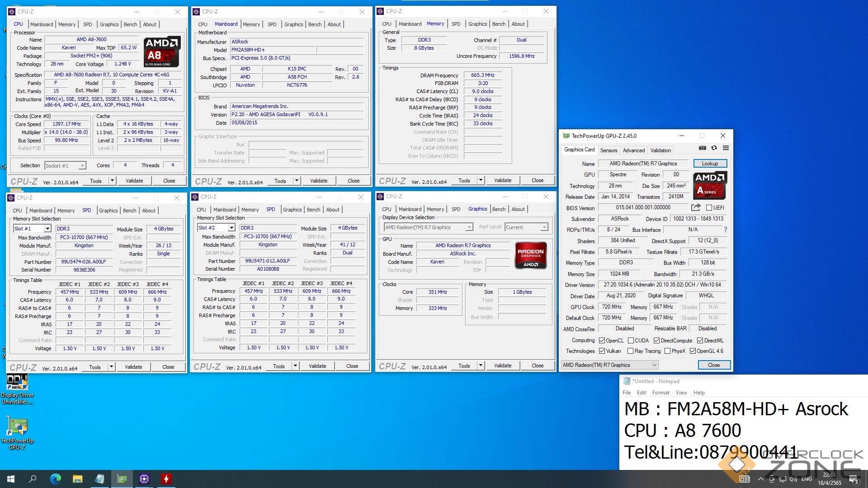
Task: Click the news and interests tray icon
Action: [745, 479]
